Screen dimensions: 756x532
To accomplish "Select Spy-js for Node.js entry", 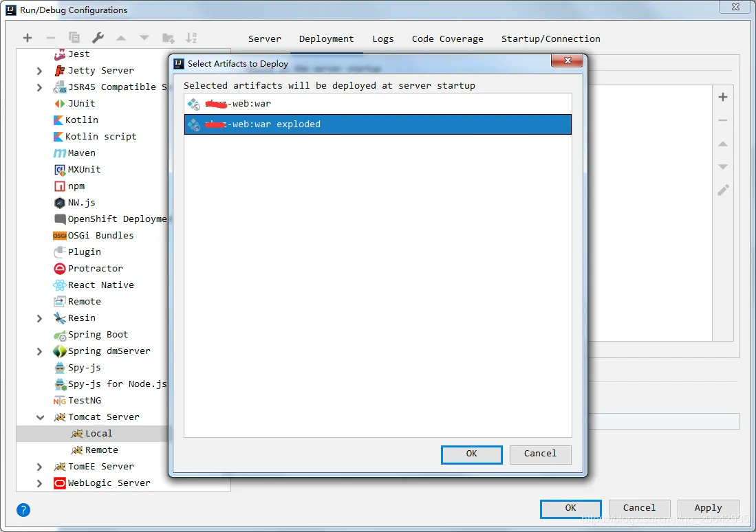I will pos(111,384).
